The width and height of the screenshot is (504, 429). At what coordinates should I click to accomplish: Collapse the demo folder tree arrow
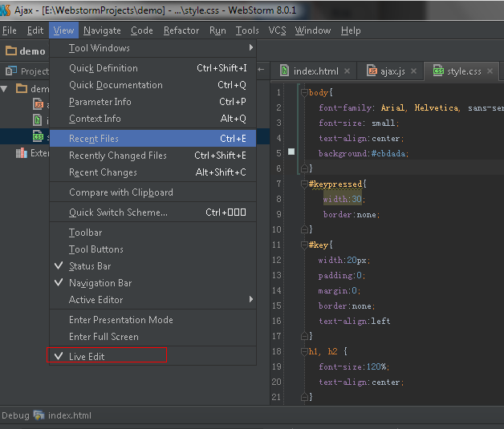click(4, 89)
